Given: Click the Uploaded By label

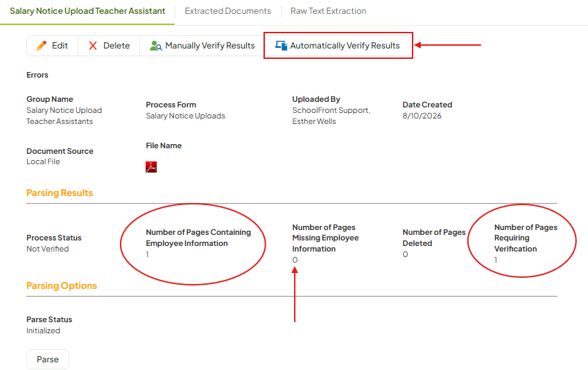Looking at the screenshot, I should [x=316, y=99].
